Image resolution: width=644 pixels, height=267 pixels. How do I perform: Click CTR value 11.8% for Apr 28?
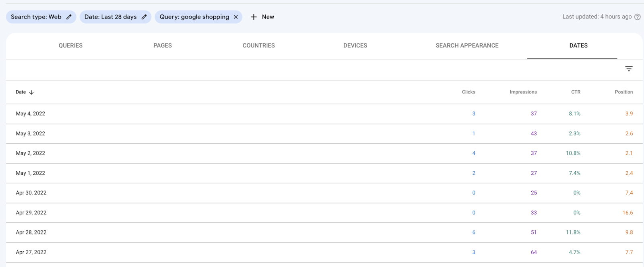[573, 232]
